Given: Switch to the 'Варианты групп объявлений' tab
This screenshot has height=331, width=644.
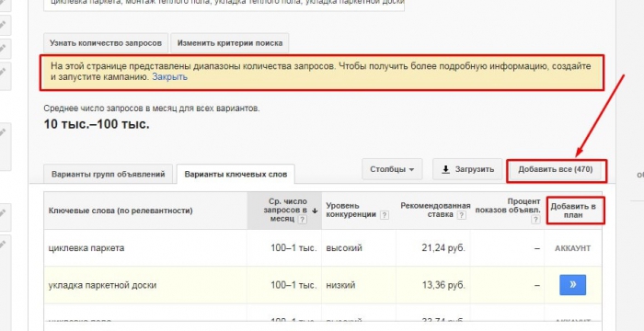Looking at the screenshot, I should (108, 174).
